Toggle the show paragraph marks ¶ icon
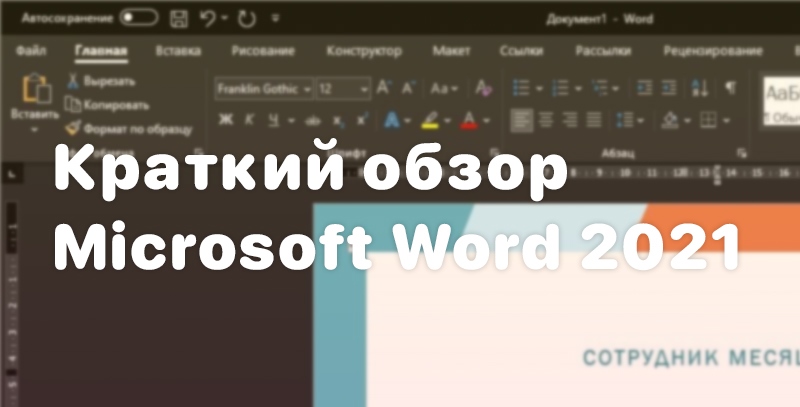Viewport: 800px width, 407px height. click(731, 88)
